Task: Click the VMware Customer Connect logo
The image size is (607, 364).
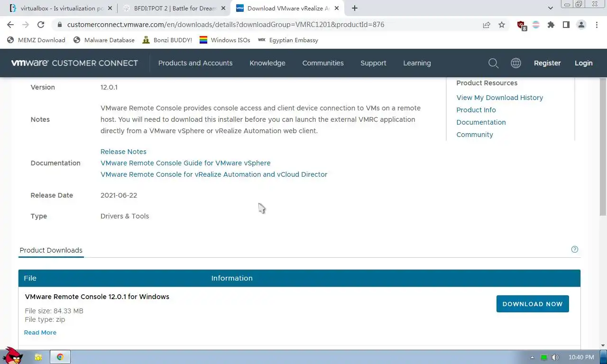Action: 74,63
